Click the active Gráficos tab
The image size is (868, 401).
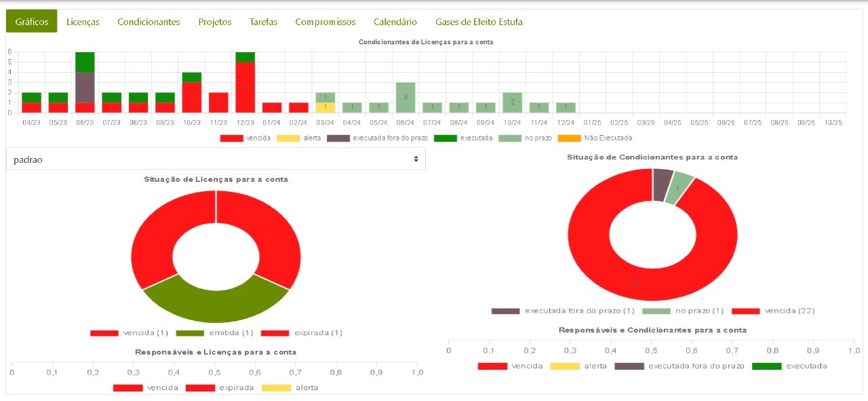click(32, 22)
